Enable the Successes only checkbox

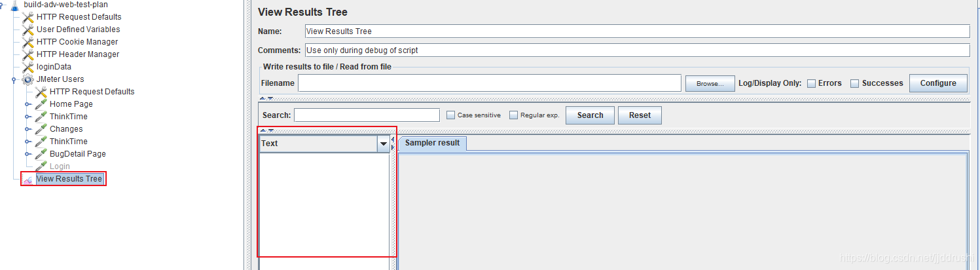coord(854,83)
